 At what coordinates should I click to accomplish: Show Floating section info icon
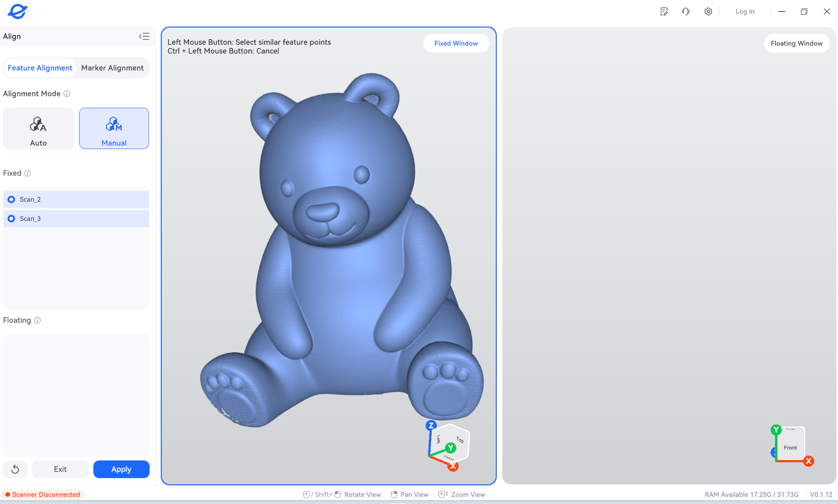[37, 320]
